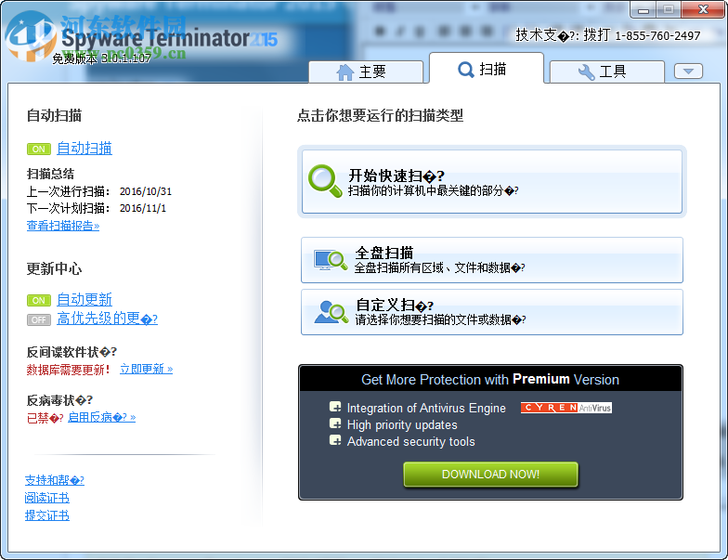
Task: Click the next scheduled scan date 2016/11/1
Action: [x=143, y=208]
